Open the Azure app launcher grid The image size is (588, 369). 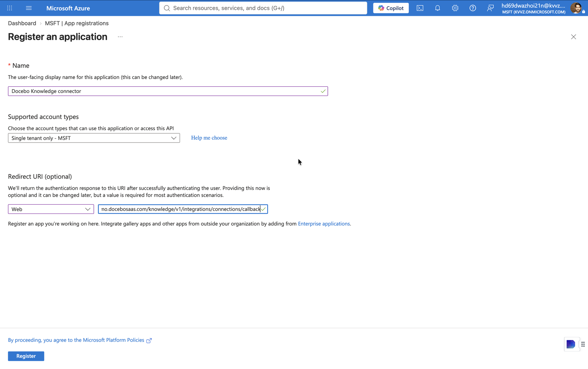[10, 8]
